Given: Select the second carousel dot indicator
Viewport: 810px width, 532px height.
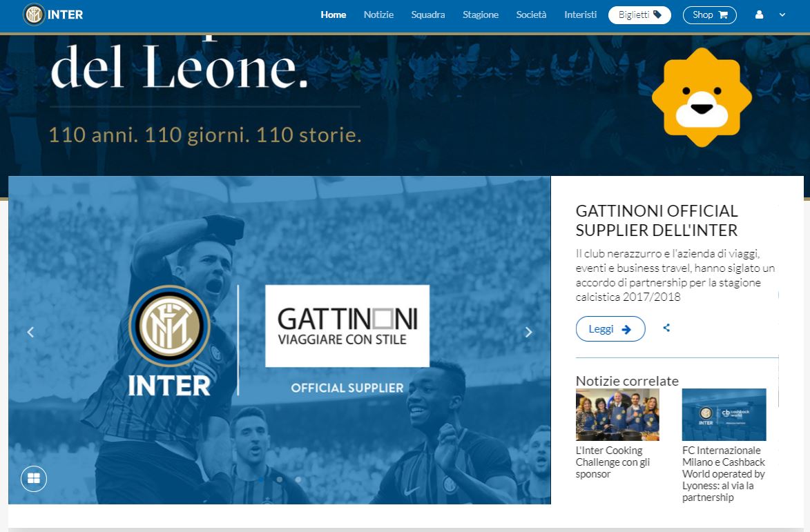Looking at the screenshot, I should point(280,480).
